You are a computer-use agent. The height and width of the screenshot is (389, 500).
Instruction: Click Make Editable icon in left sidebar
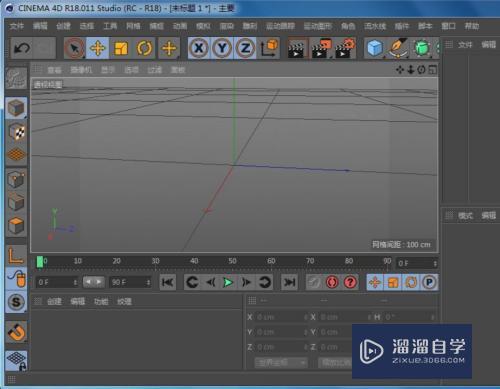16,78
